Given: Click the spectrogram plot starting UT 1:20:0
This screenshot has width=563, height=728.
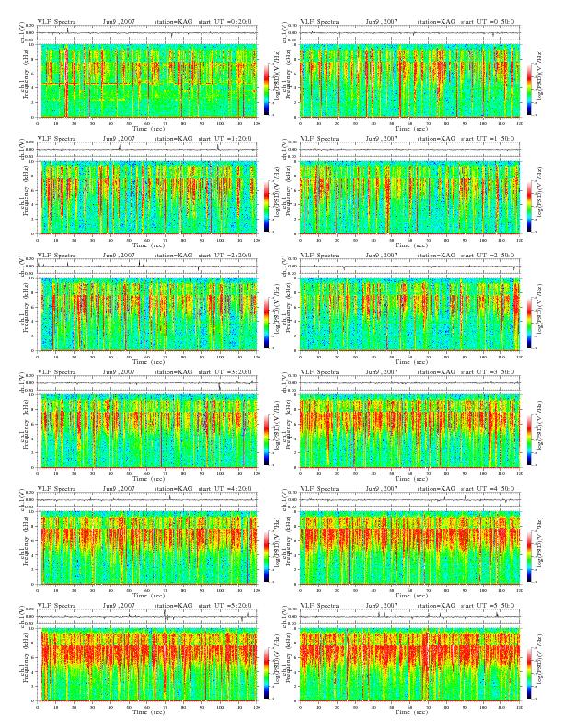Looking at the screenshot, I should point(147,198).
